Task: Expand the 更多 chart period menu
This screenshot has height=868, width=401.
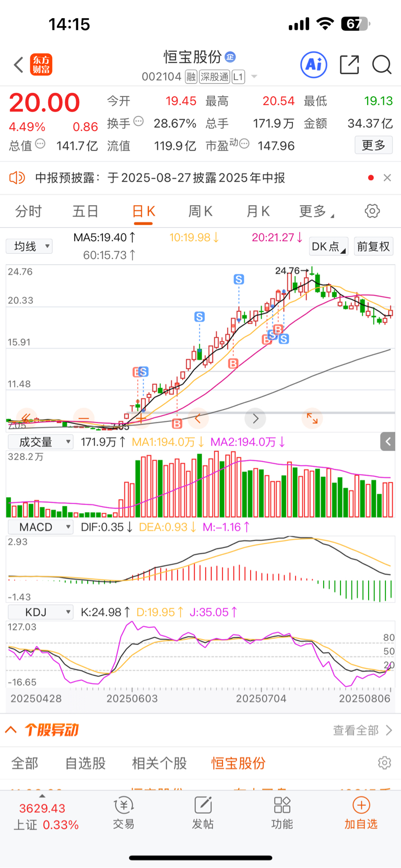Action: pyautogui.click(x=316, y=211)
